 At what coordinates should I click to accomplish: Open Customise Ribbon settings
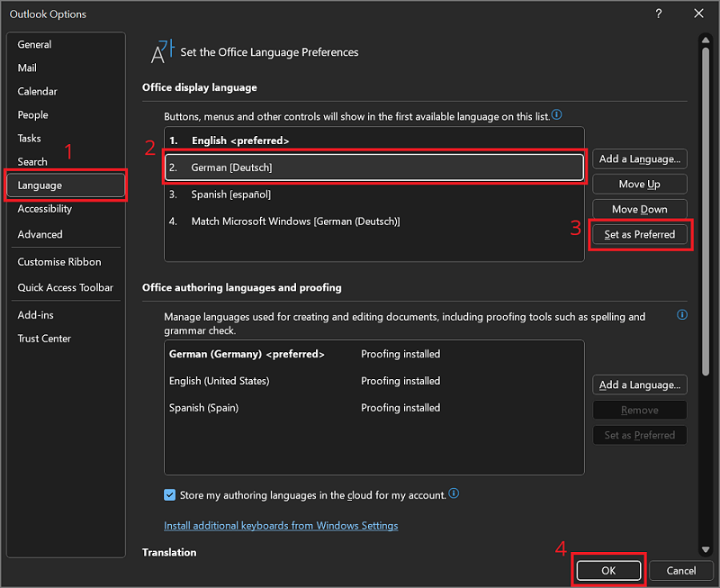pyautogui.click(x=66, y=262)
